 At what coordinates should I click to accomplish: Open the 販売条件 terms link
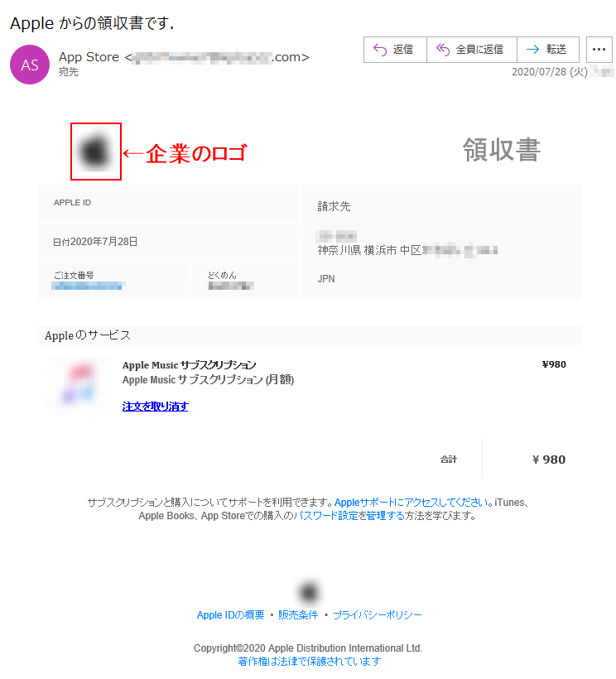tap(298, 615)
